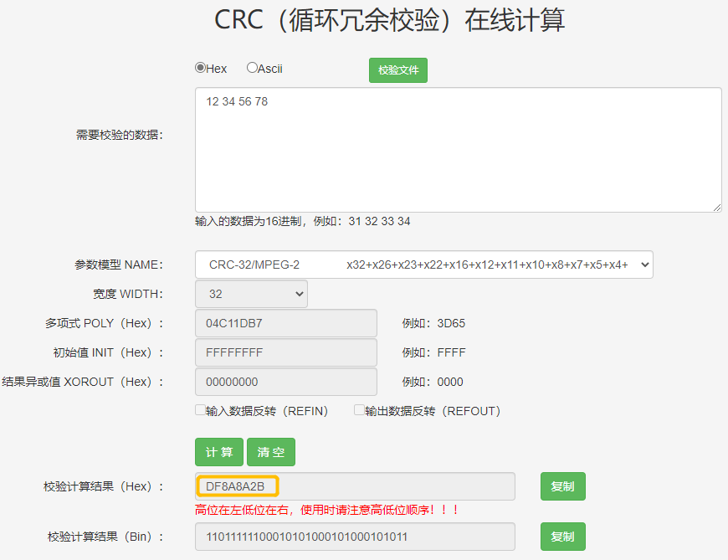Enable the 输出数据反转 REFOUT checkbox

click(x=358, y=409)
